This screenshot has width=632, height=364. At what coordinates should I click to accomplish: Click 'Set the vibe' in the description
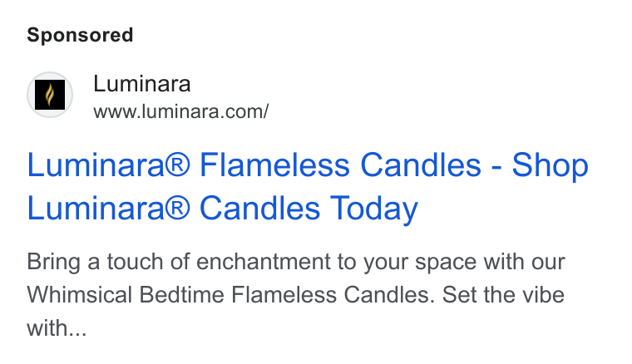(x=503, y=294)
